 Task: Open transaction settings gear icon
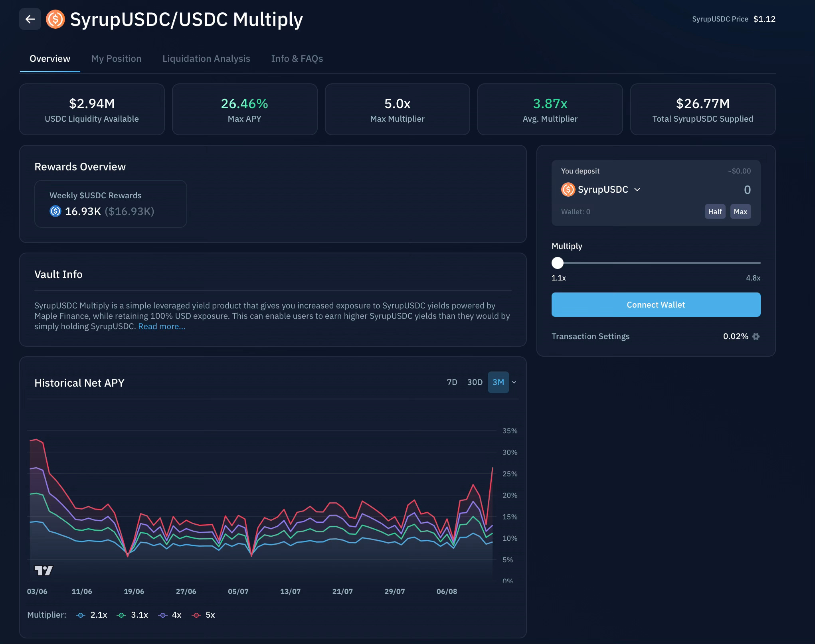point(756,336)
